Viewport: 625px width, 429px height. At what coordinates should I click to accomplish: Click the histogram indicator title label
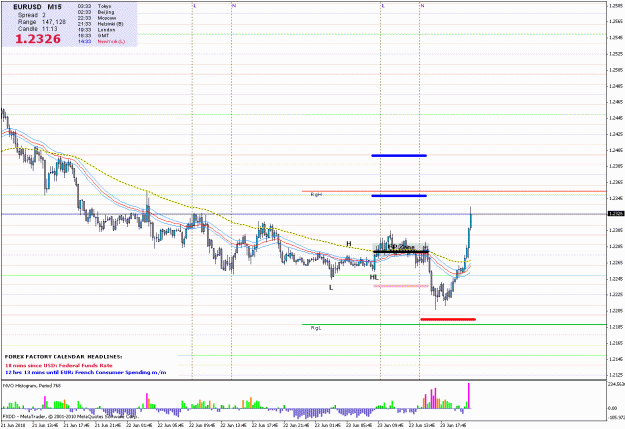click(32, 386)
